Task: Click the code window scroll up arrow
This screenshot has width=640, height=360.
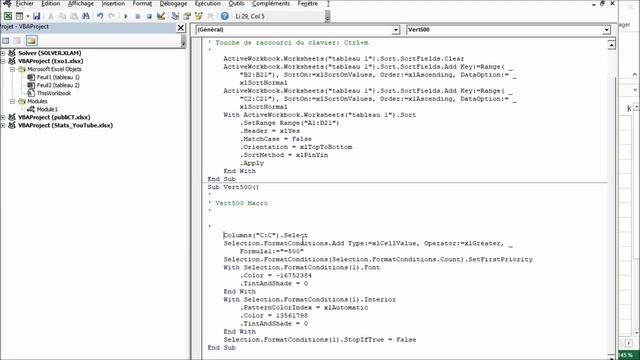Action: click(x=611, y=44)
